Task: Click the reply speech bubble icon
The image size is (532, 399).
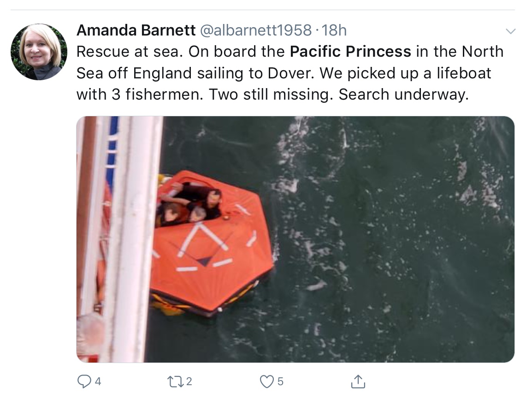Action: click(84, 381)
